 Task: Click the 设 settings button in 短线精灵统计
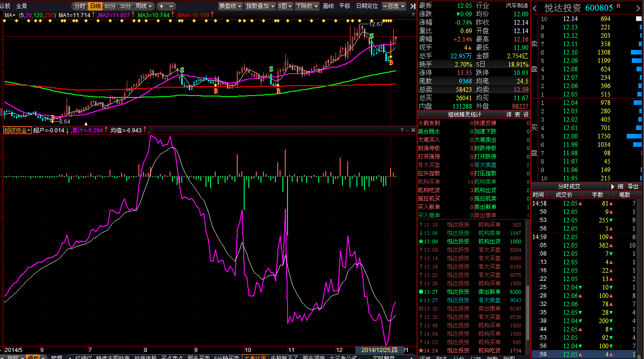tap(526, 115)
